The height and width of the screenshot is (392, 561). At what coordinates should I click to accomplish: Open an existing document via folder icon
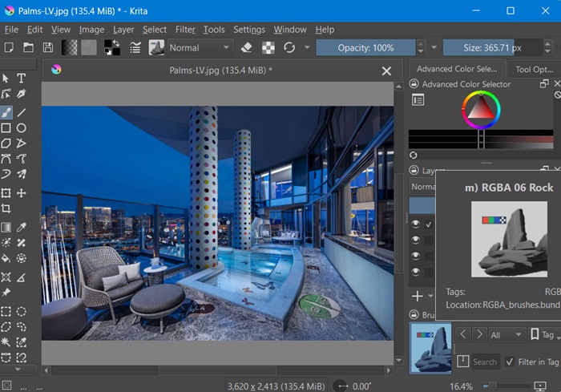28,47
